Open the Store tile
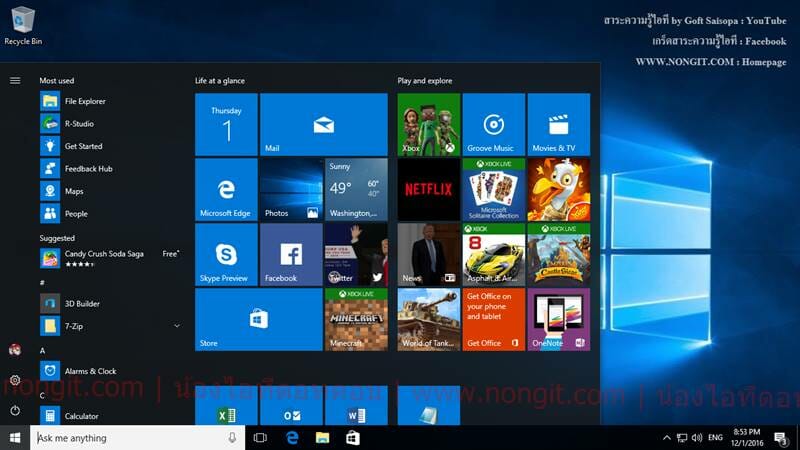The image size is (800, 450). click(x=259, y=319)
